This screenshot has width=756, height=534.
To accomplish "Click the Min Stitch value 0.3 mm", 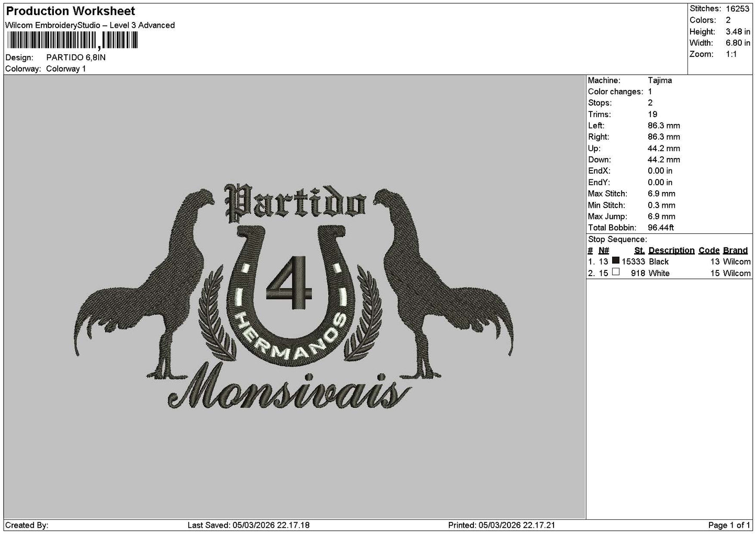I will [x=661, y=206].
